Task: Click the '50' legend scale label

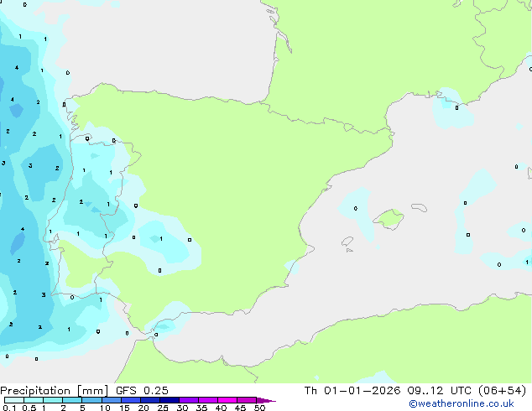Action: [x=259, y=408]
